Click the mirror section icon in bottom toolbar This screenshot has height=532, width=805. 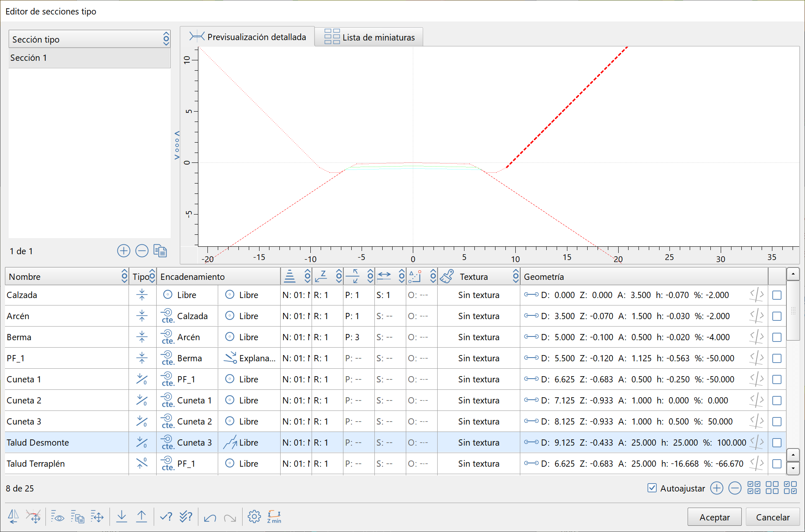point(13,516)
